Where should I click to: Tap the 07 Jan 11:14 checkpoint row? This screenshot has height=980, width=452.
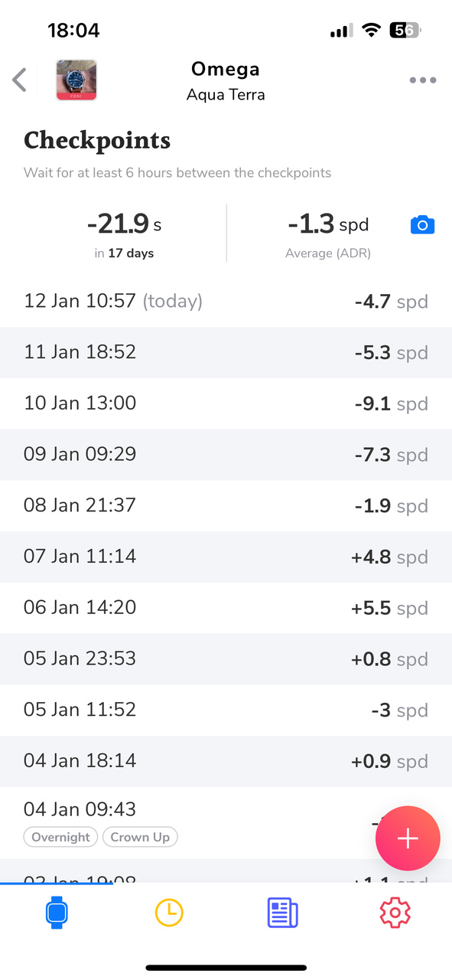click(x=226, y=557)
